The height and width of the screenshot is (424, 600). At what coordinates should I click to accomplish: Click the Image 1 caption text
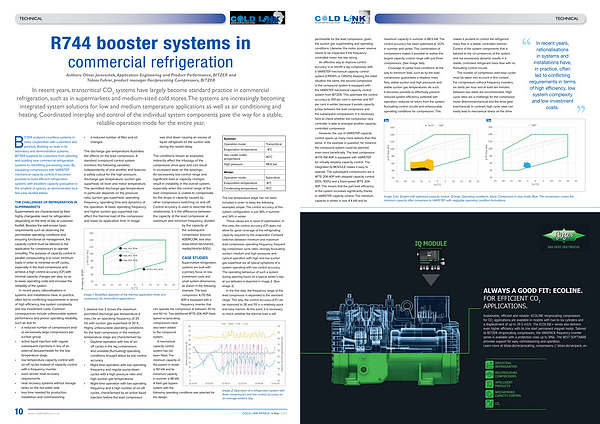125,297
